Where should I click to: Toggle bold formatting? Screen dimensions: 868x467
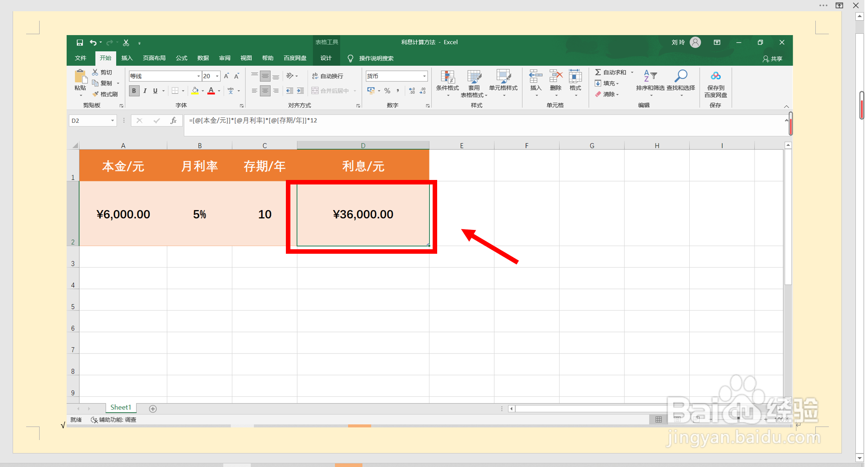(x=134, y=90)
